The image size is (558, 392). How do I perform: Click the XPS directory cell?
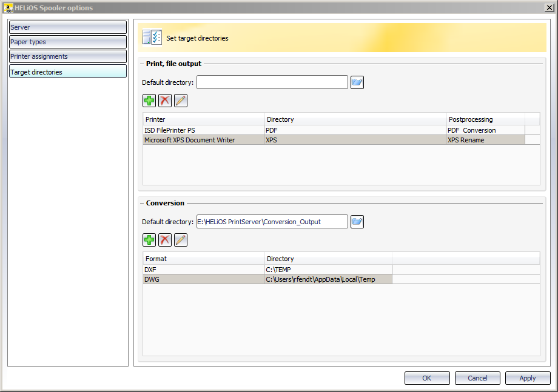coord(355,140)
